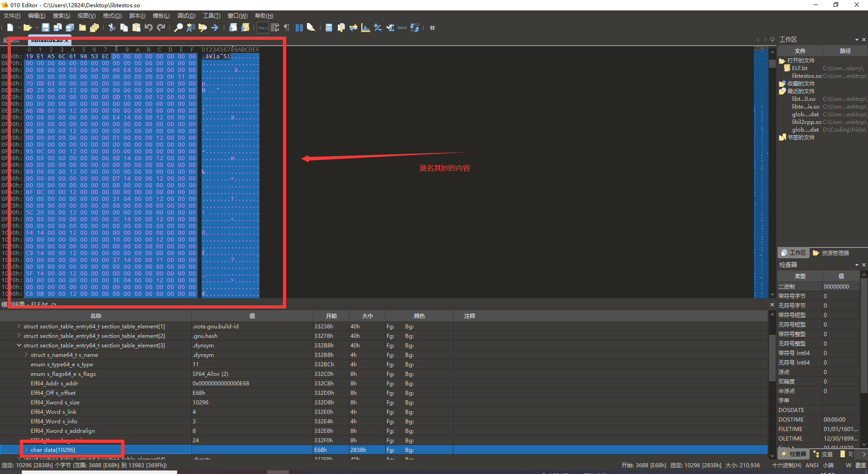Open the 工具(T) menu
This screenshot has width=868, height=474.
(x=212, y=16)
